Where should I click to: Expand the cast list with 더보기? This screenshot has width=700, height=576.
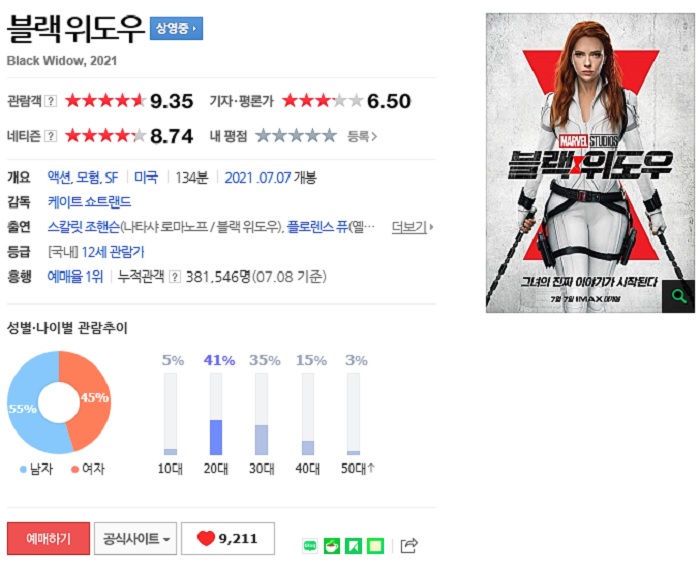tap(412, 227)
